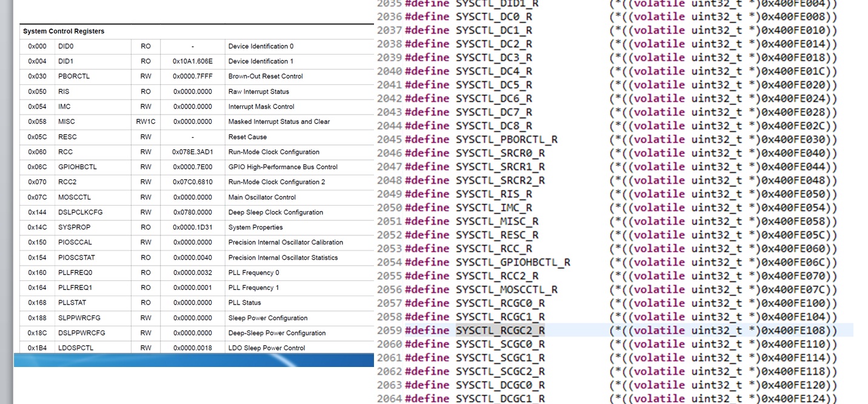
Task: Select the RW1C access type cell
Action: (x=145, y=121)
